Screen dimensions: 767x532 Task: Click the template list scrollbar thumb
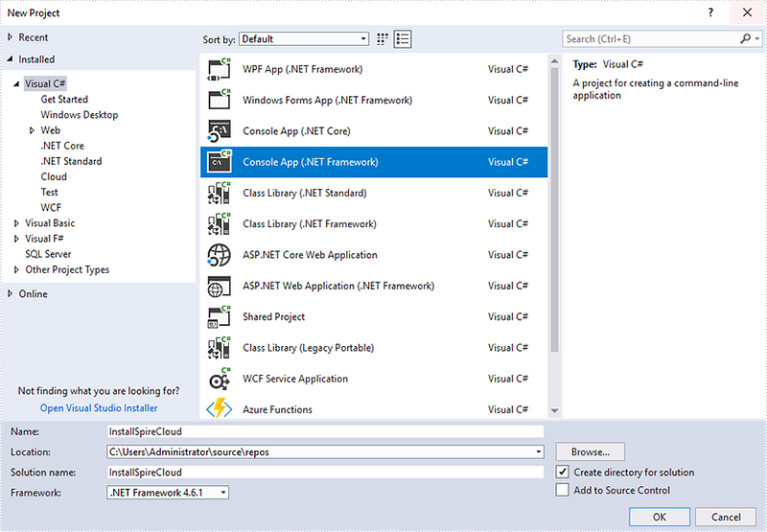[x=554, y=210]
